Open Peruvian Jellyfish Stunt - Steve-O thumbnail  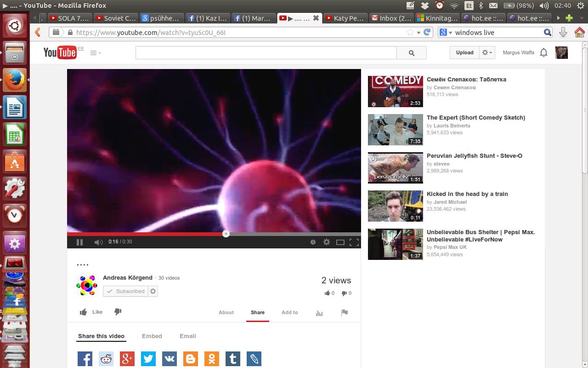pos(396,168)
